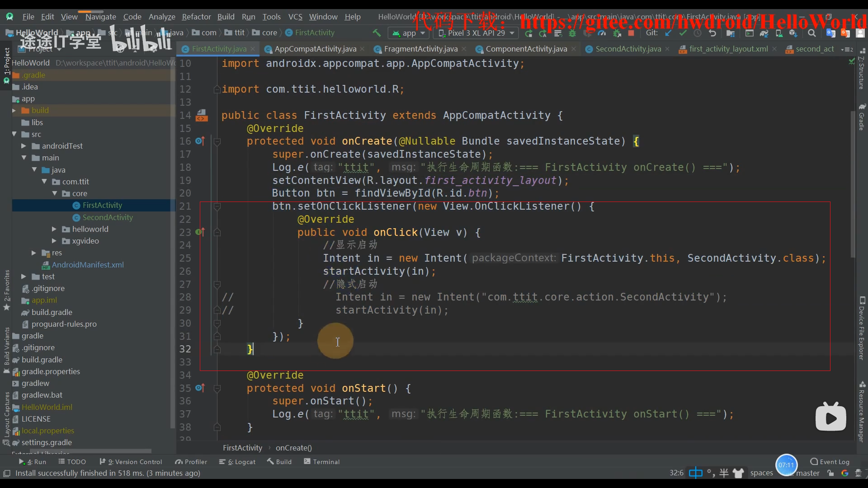Screen dimensions: 868x488
Task: Switch to AppCompatActivity.java tab
Action: [315, 49]
